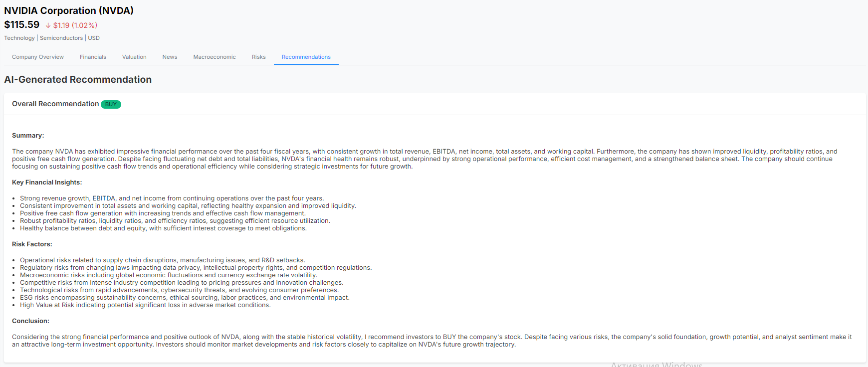
Task: Click the USD currency label
Action: click(94, 38)
